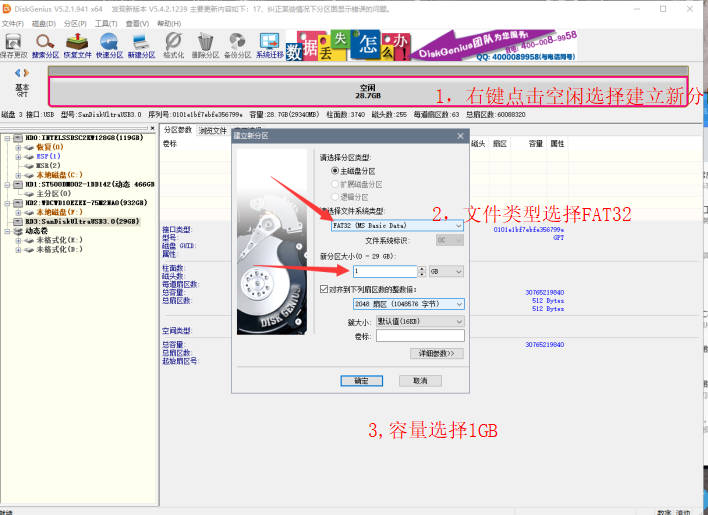Open the 簇大小 cluster size dropdown
Screen dimensions: 708x515
pos(420,321)
